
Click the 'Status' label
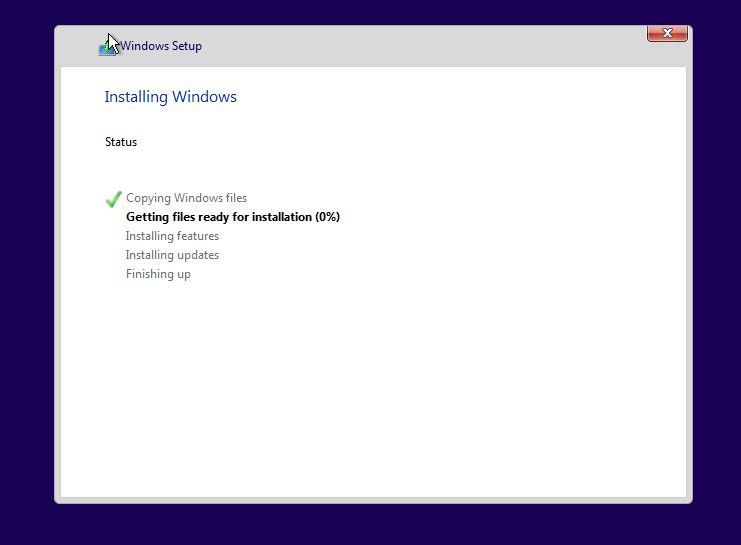point(121,142)
